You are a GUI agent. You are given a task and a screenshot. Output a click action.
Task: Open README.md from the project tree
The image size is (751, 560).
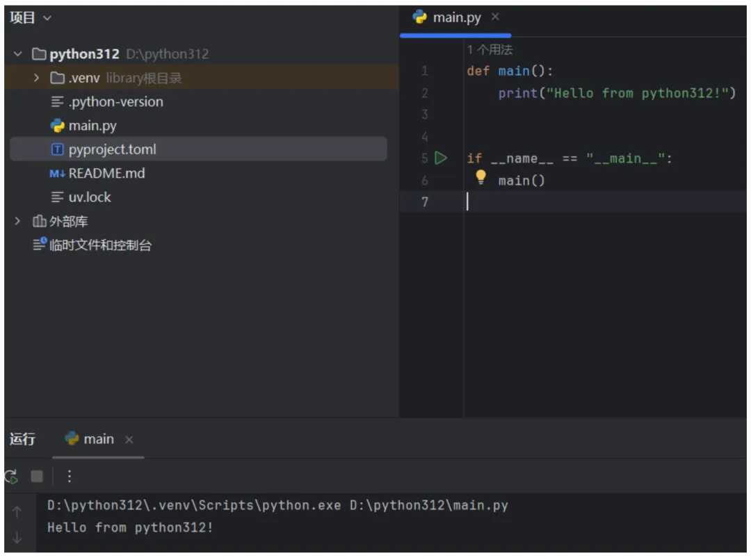point(106,174)
